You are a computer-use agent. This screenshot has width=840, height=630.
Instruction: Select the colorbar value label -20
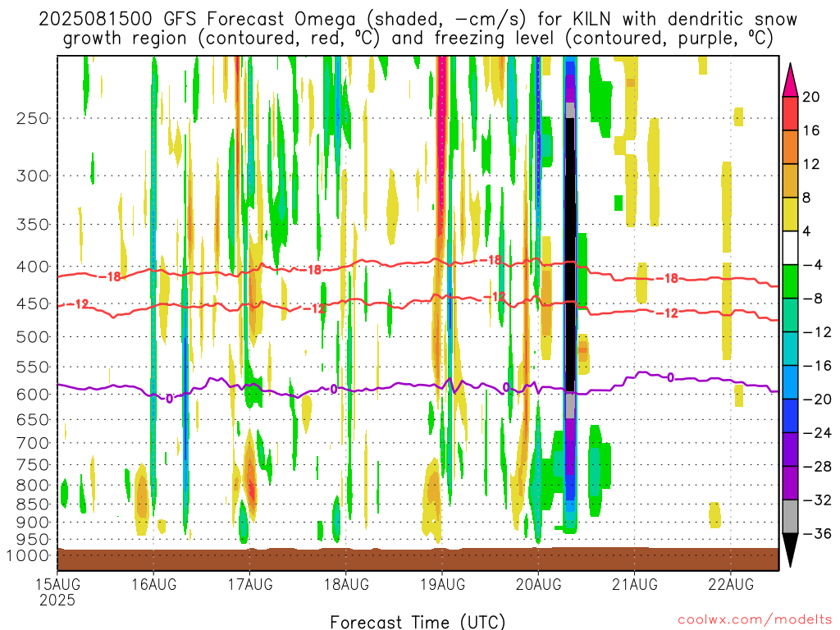pyautogui.click(x=818, y=399)
